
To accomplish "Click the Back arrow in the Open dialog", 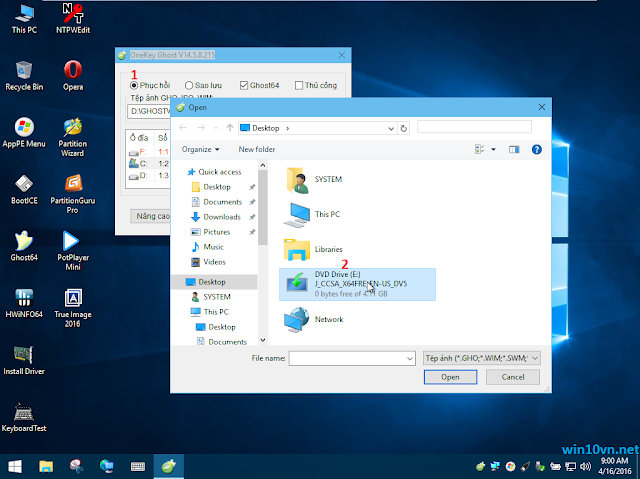I will point(182,128).
